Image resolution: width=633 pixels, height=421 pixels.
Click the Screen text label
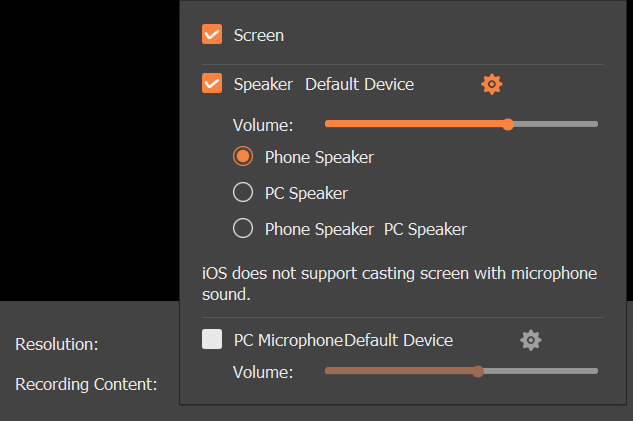point(259,36)
